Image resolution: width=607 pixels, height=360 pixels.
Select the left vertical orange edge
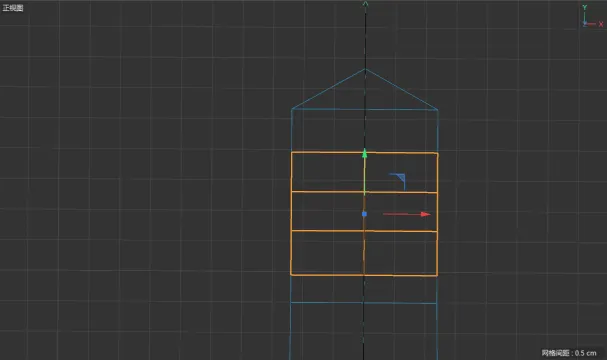click(x=291, y=214)
